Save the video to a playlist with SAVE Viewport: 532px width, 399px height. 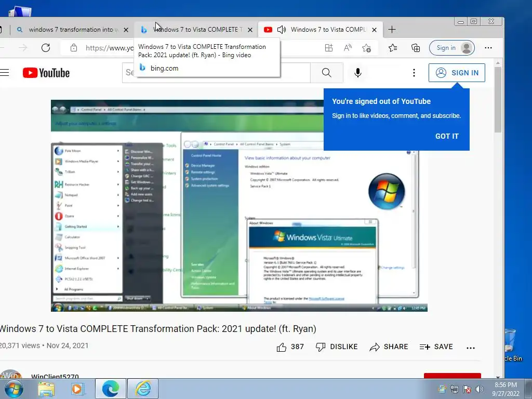pyautogui.click(x=436, y=347)
